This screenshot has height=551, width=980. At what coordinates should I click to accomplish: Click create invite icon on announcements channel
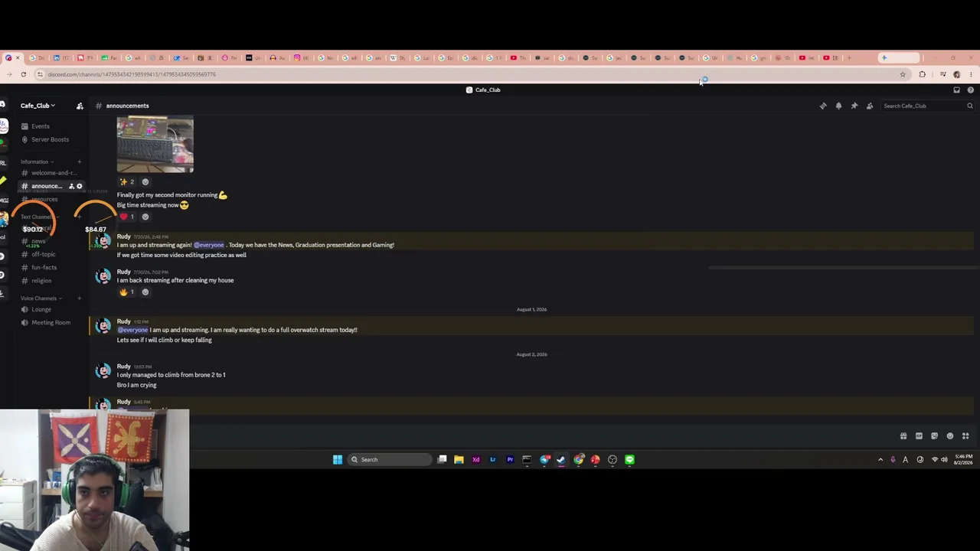tap(71, 186)
